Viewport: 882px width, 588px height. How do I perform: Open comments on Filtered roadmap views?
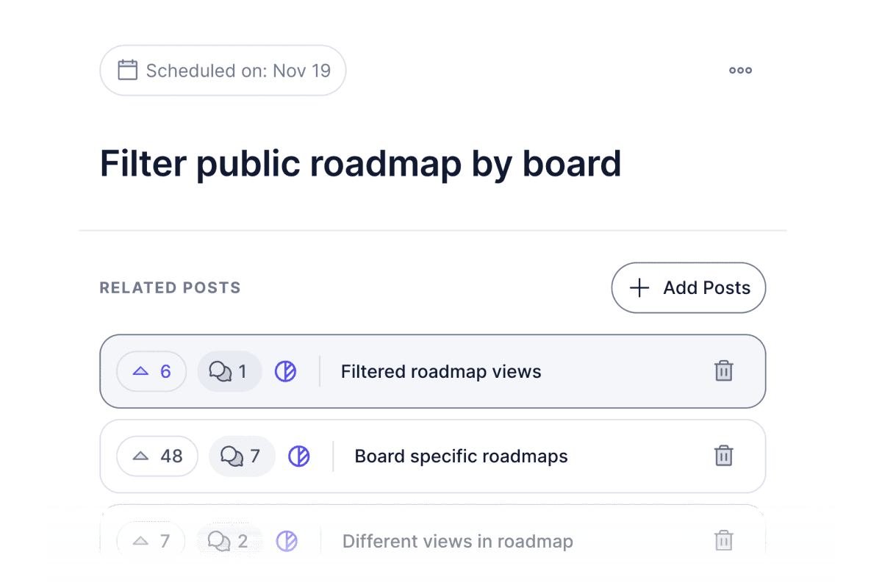coord(229,371)
